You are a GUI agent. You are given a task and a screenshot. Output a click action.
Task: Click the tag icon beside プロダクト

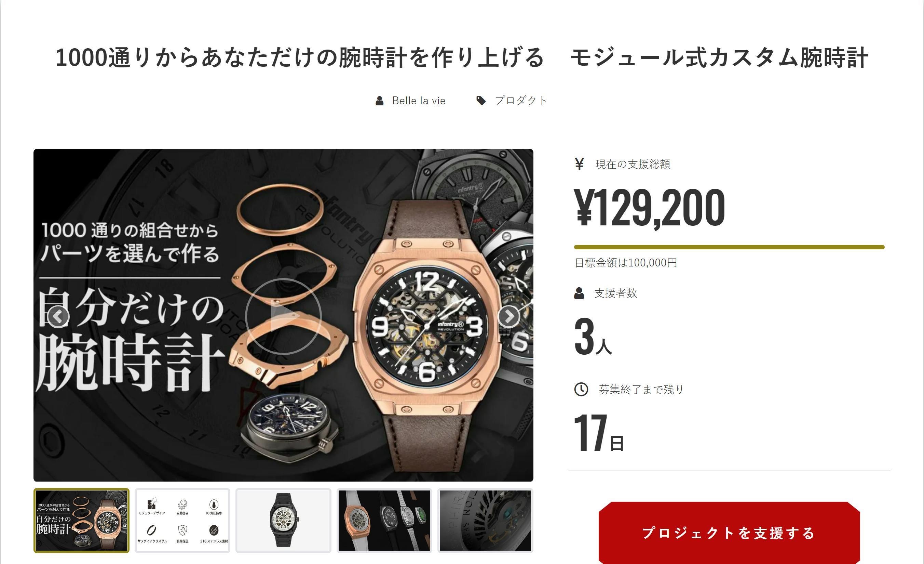(481, 101)
